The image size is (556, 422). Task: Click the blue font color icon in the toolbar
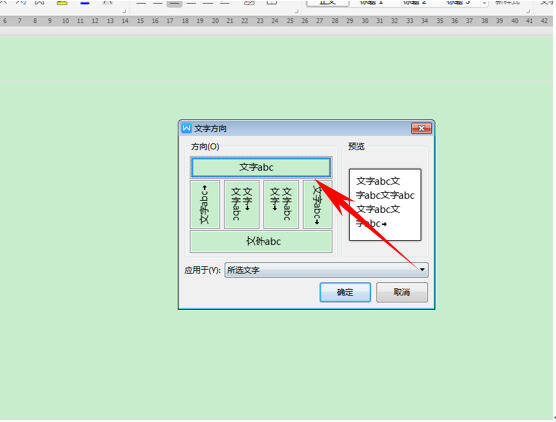coord(85,3)
